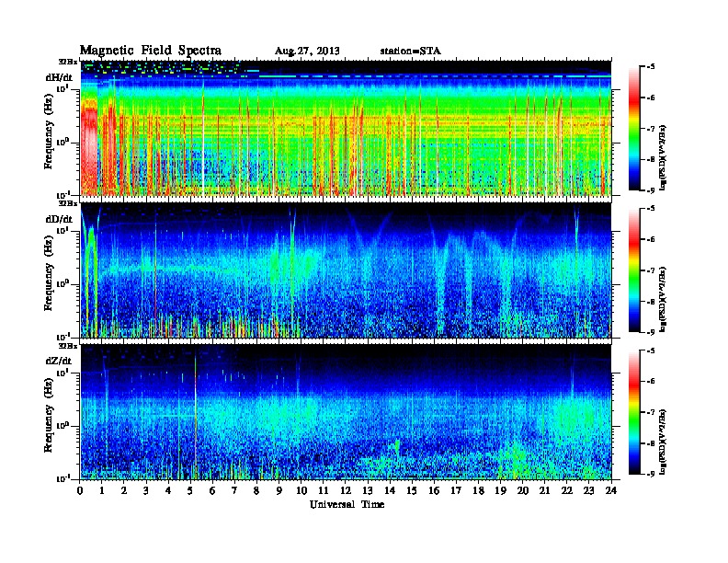
Task: Click hour "12" on the time axis
Action: click(346, 491)
